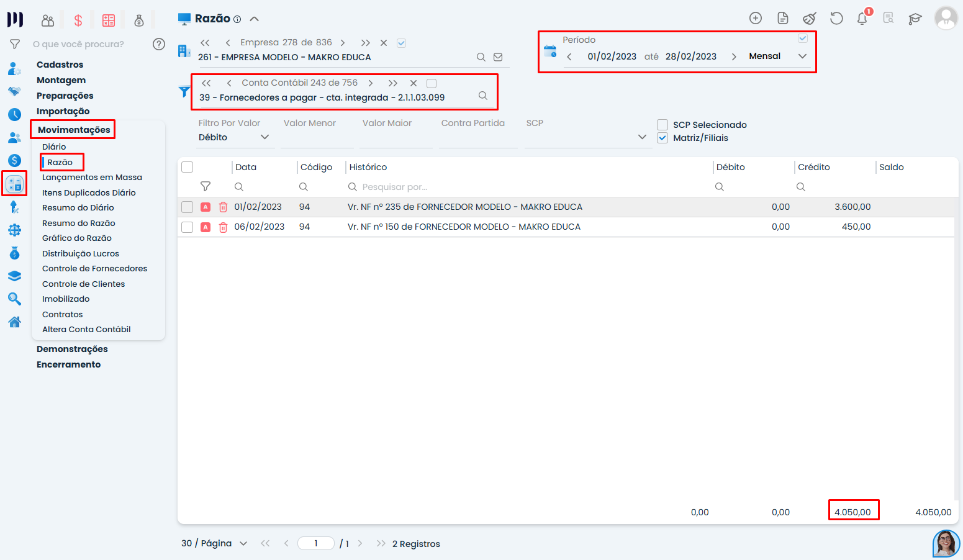
Task: Open the red calculator grid module
Action: pos(109,20)
